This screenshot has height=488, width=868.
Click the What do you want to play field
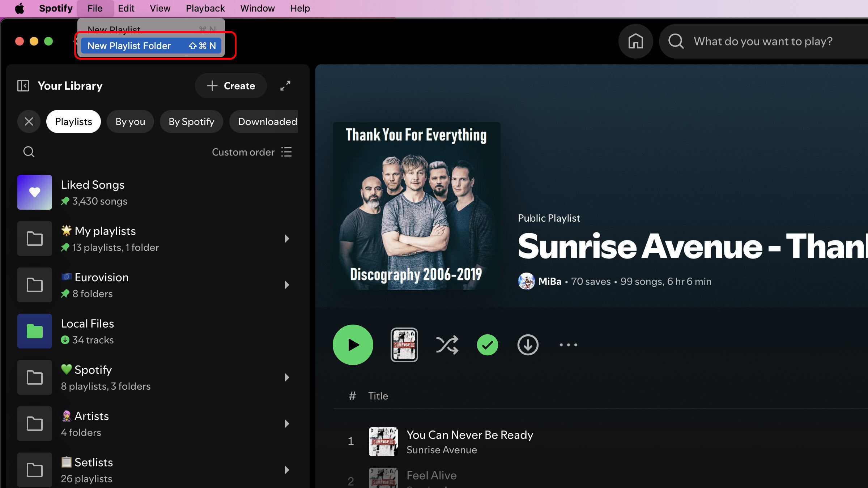[763, 41]
